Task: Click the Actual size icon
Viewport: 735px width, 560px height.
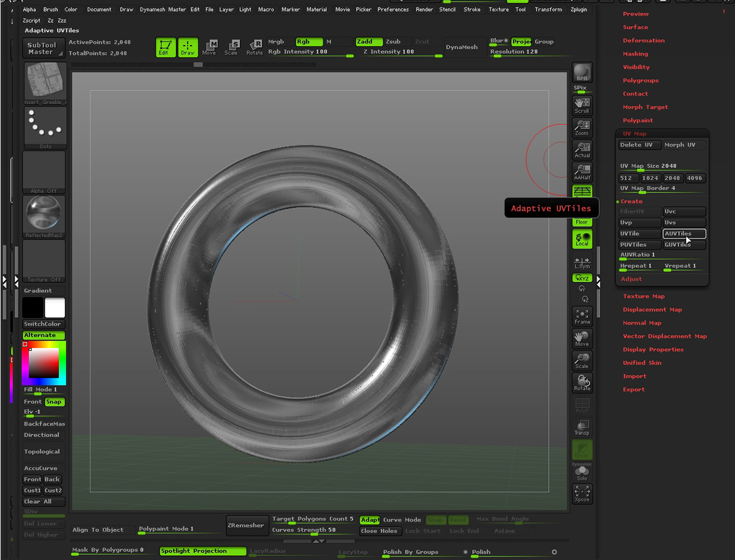Action: coord(582,150)
